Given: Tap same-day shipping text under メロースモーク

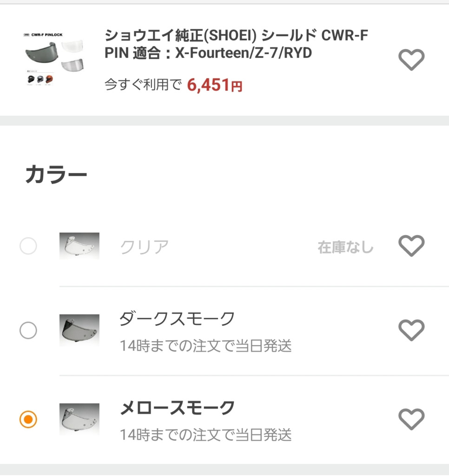Looking at the screenshot, I should coord(205,435).
